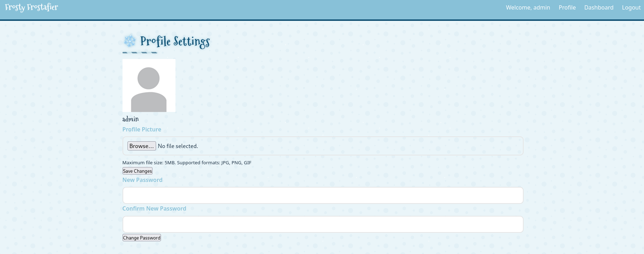Image resolution: width=644 pixels, height=254 pixels.
Task: Click Save Changes to upload picture
Action: pyautogui.click(x=137, y=171)
